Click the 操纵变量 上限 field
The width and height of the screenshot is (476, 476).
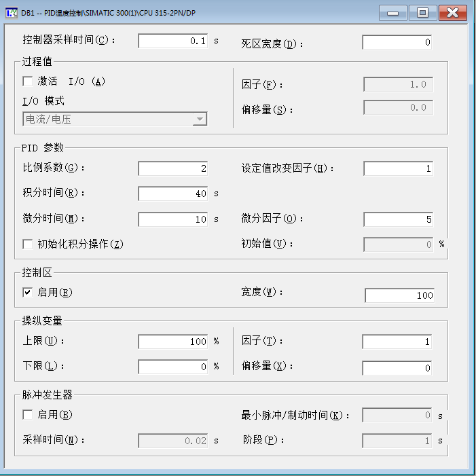click(173, 342)
